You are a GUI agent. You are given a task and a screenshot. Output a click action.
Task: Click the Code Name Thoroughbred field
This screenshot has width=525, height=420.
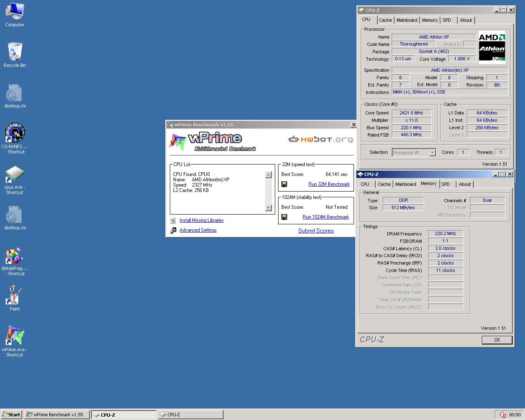(413, 44)
